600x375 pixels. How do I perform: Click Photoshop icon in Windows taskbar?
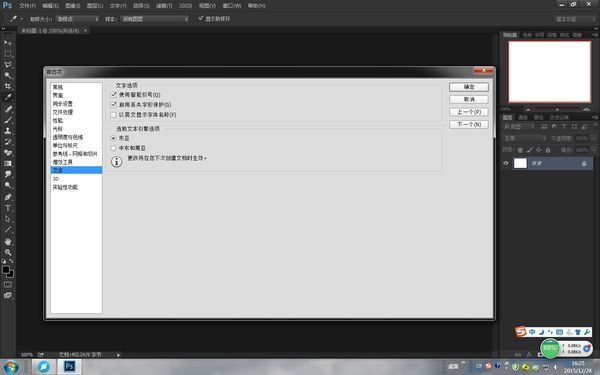pos(69,366)
